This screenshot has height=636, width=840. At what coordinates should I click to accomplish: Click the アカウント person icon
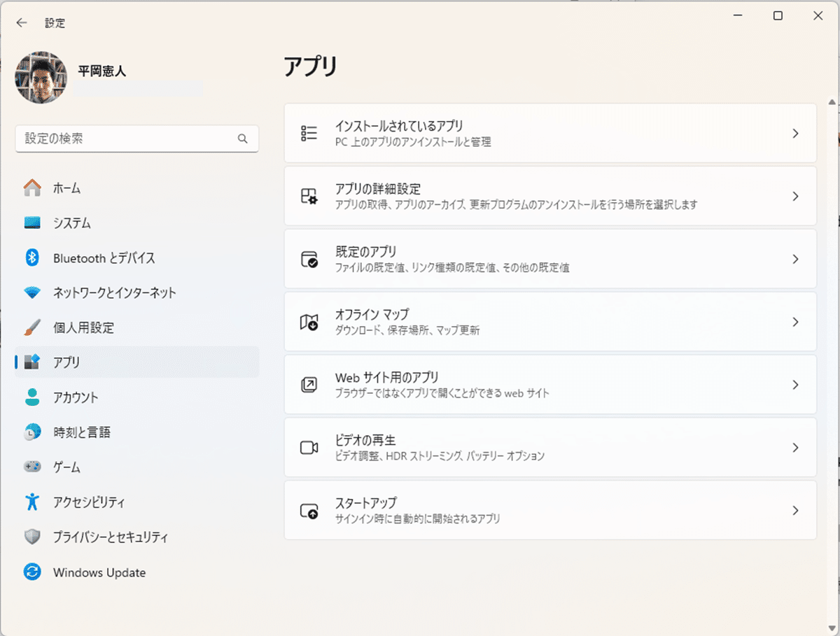pos(32,397)
